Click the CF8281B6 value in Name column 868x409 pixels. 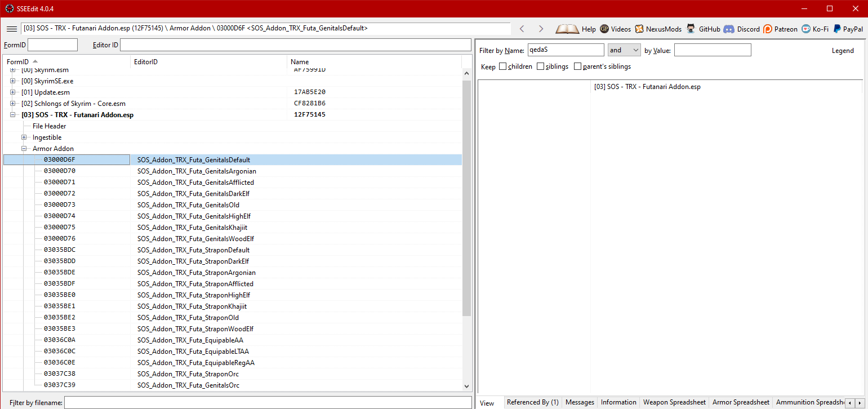click(x=310, y=104)
